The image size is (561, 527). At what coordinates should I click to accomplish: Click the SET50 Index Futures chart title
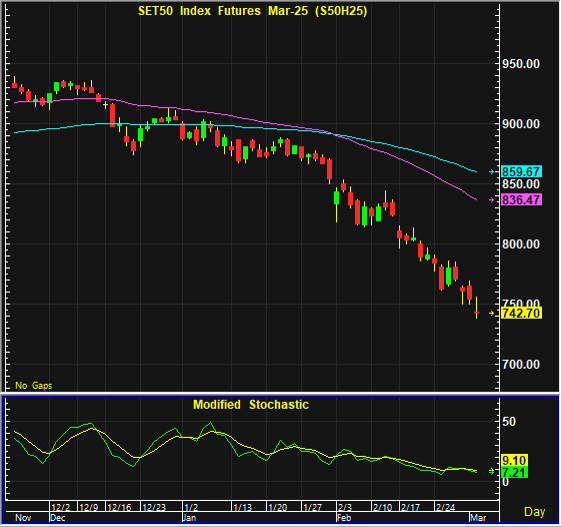pos(253,11)
